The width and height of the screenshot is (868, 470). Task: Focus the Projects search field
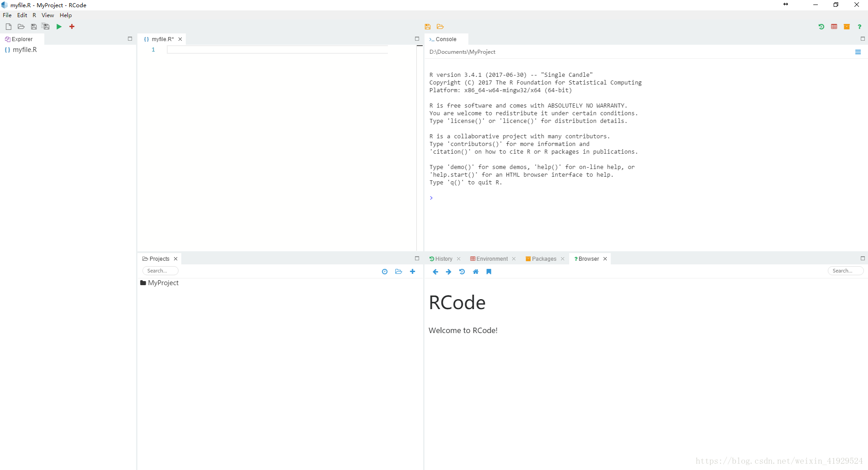160,271
